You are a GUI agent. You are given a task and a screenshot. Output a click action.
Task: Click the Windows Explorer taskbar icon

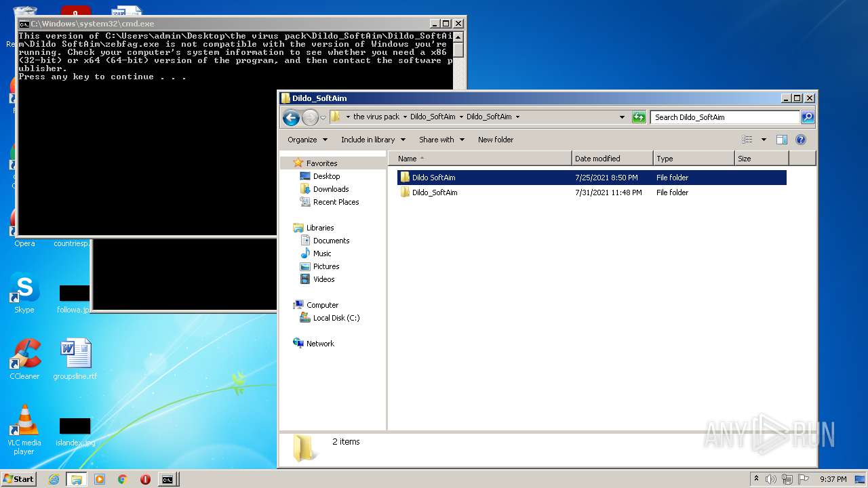point(77,479)
